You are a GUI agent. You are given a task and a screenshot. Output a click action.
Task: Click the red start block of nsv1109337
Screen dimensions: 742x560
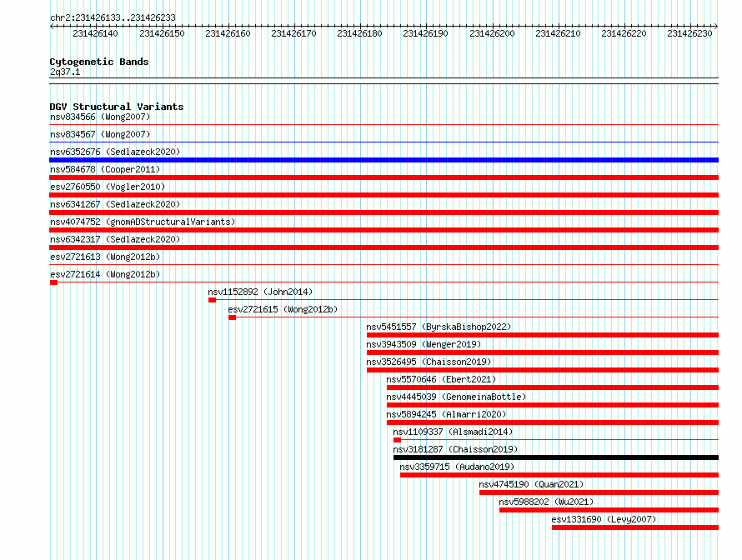pos(397,440)
